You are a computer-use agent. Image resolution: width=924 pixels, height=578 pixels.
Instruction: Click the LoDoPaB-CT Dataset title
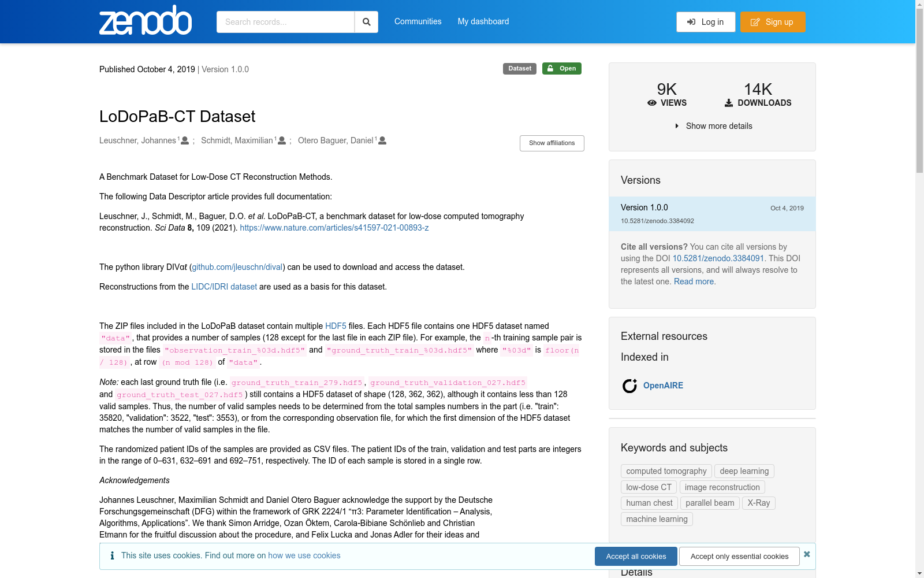177,116
